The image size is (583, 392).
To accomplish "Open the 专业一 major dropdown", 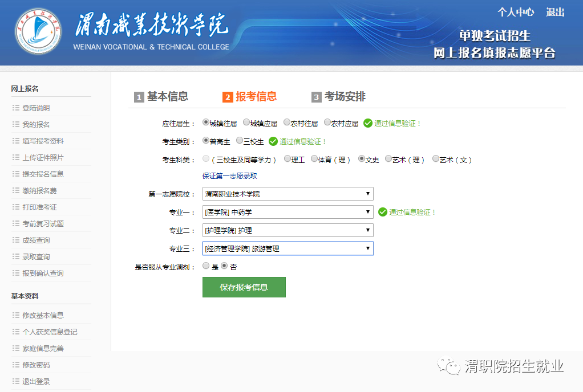I will 288,212.
